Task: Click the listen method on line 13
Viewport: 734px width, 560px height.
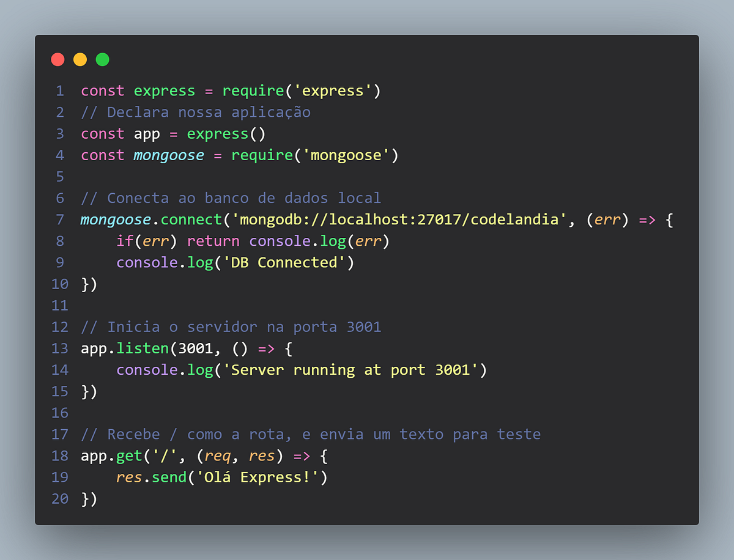Action: coord(143,348)
